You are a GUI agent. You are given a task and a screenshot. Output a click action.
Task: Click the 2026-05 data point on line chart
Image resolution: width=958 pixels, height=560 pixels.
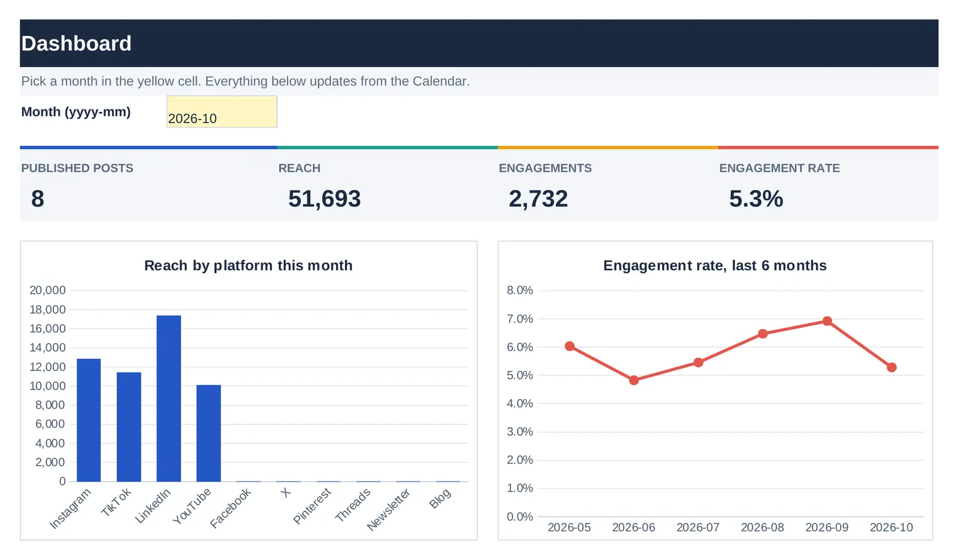[569, 346]
